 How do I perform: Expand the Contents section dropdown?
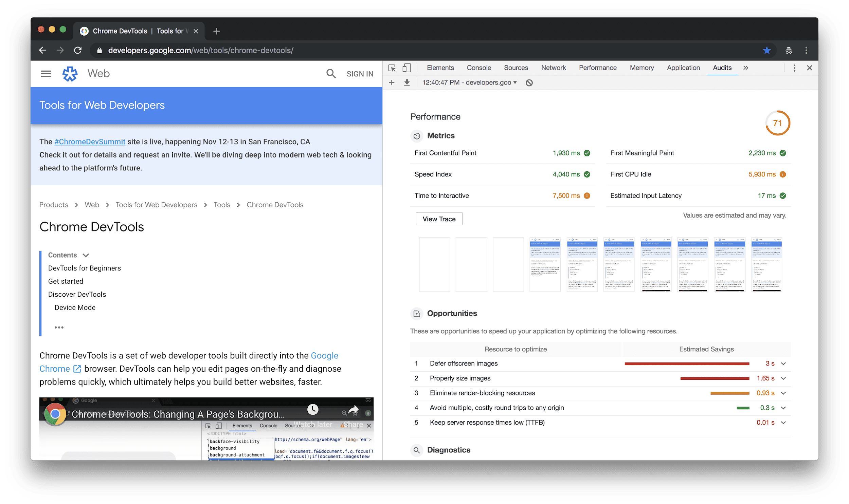(x=87, y=255)
